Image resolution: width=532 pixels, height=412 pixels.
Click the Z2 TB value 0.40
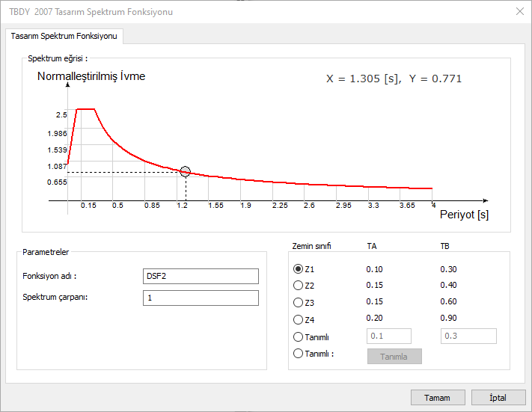coord(448,285)
